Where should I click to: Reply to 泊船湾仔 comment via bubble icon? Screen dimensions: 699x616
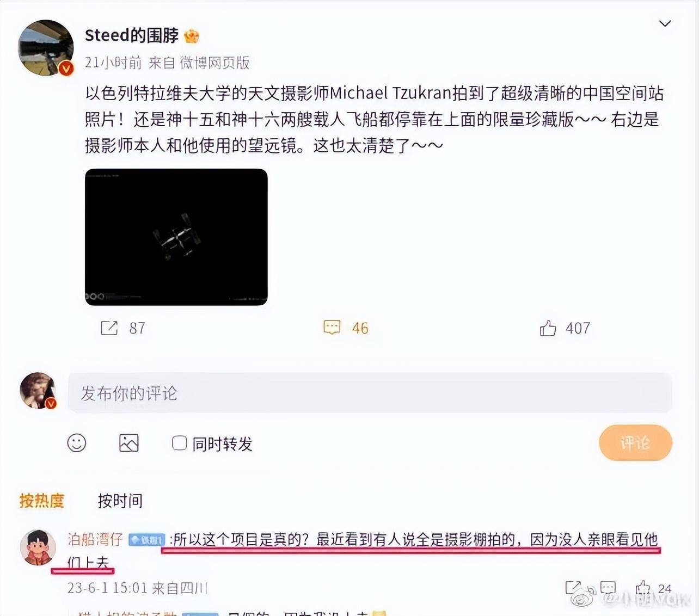(x=608, y=588)
